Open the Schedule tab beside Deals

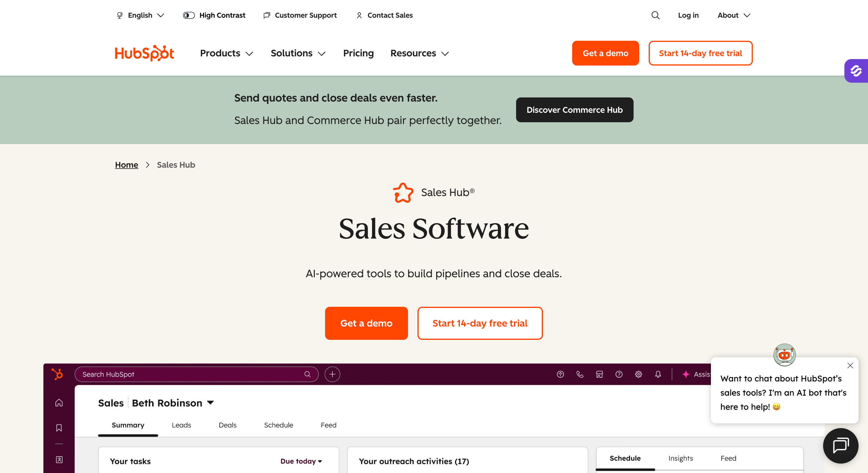[278, 425]
